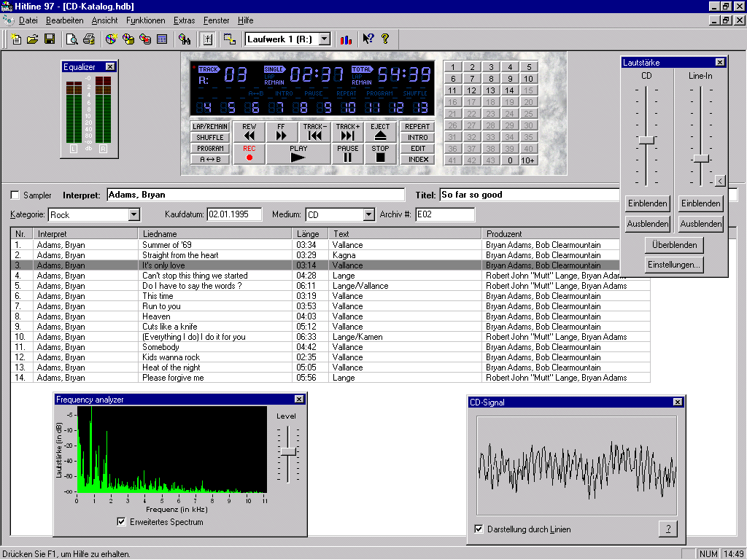Open help with the yellow question mark icon
747x560 pixels.
point(385,39)
